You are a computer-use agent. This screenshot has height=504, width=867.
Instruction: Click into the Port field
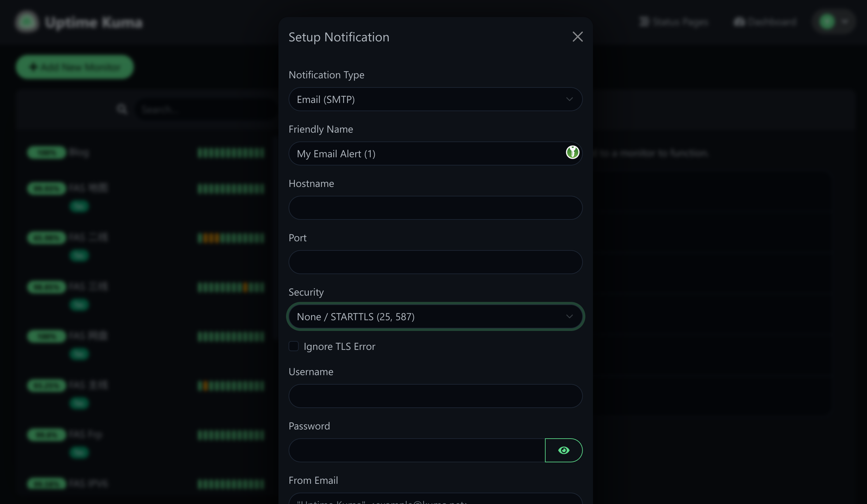point(435,262)
